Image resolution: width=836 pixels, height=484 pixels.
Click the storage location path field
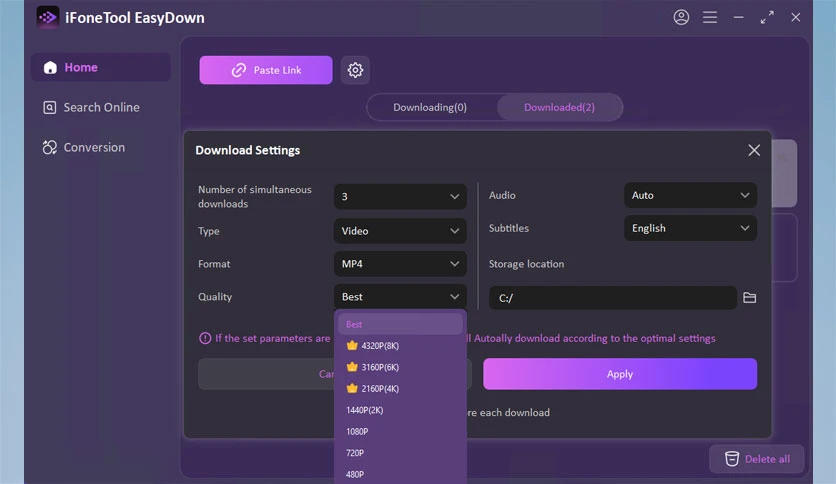click(613, 297)
